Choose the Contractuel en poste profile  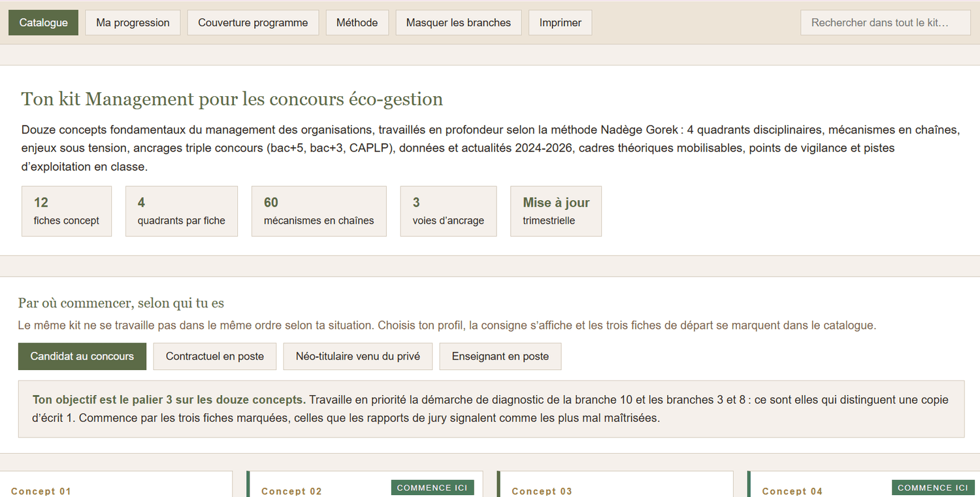(x=215, y=356)
